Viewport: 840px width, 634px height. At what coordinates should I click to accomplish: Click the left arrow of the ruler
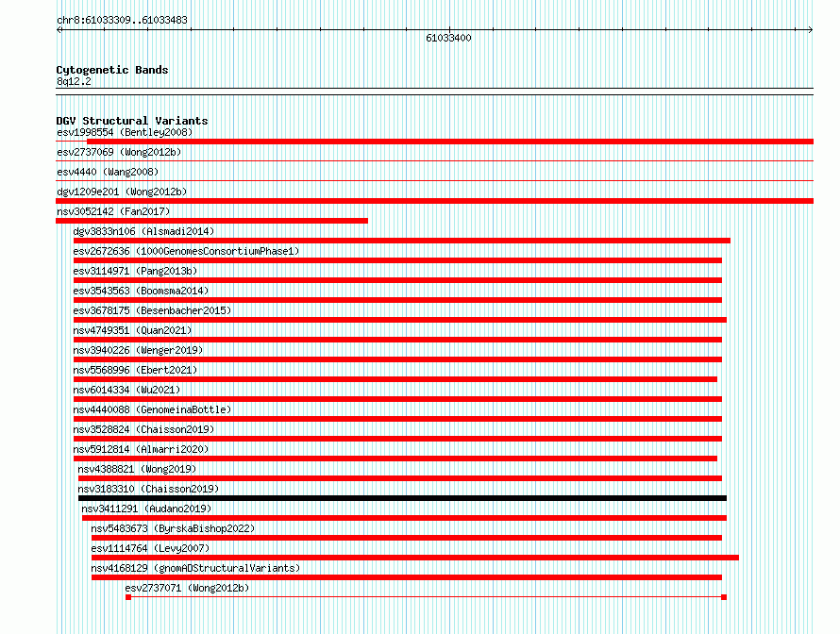pyautogui.click(x=59, y=30)
